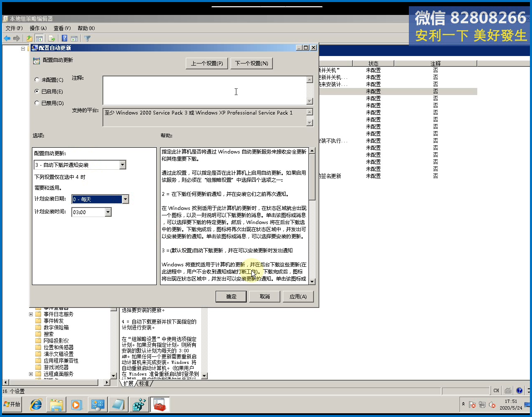Viewport: 532px width, 417px height.
Task: Click the language bar help icon
Action: pos(520,390)
